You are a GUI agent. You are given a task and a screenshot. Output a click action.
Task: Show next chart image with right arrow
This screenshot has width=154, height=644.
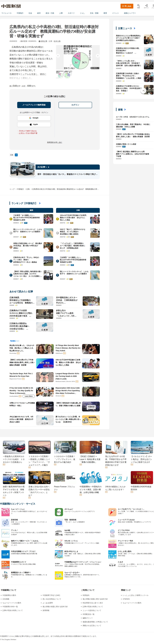(x=98, y=56)
